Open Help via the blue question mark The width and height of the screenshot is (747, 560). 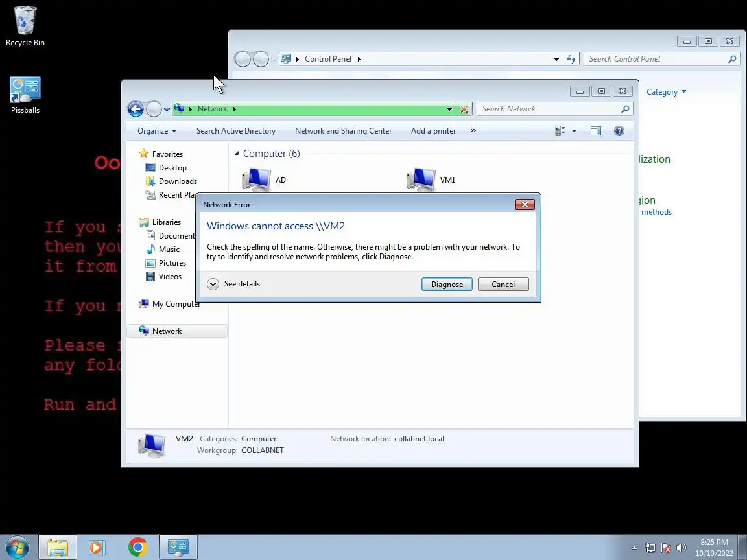pyautogui.click(x=619, y=131)
